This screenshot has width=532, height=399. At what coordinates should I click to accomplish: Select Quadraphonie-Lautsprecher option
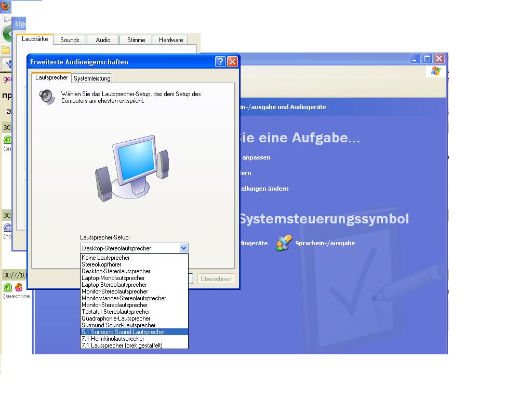point(134,318)
